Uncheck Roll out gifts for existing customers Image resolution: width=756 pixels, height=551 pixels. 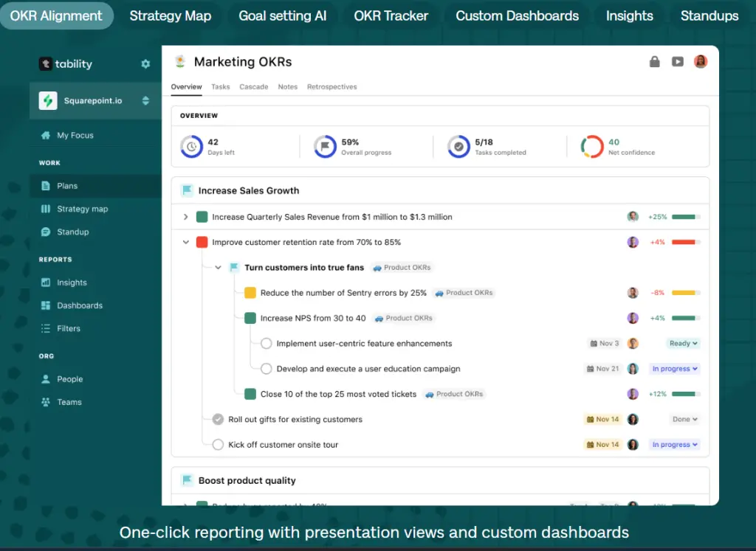coord(218,419)
